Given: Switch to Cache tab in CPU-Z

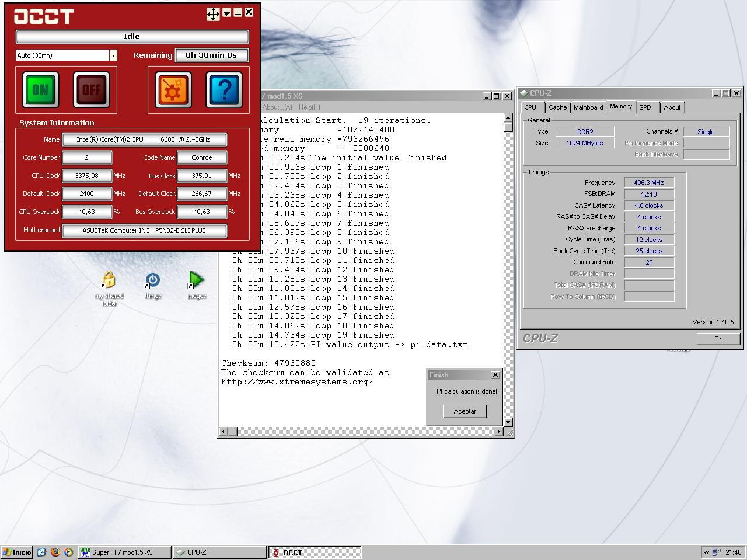Looking at the screenshot, I should 557,107.
